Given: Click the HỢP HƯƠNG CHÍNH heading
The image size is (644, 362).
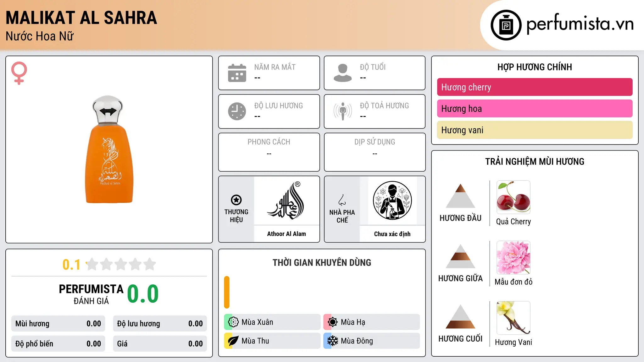Looking at the screenshot, I should coord(535,67).
